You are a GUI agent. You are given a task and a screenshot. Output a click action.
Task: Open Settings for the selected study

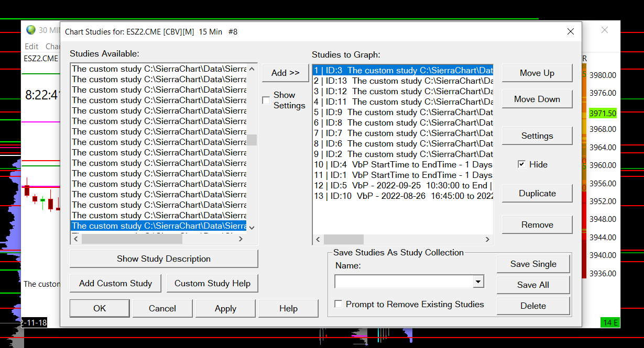537,136
